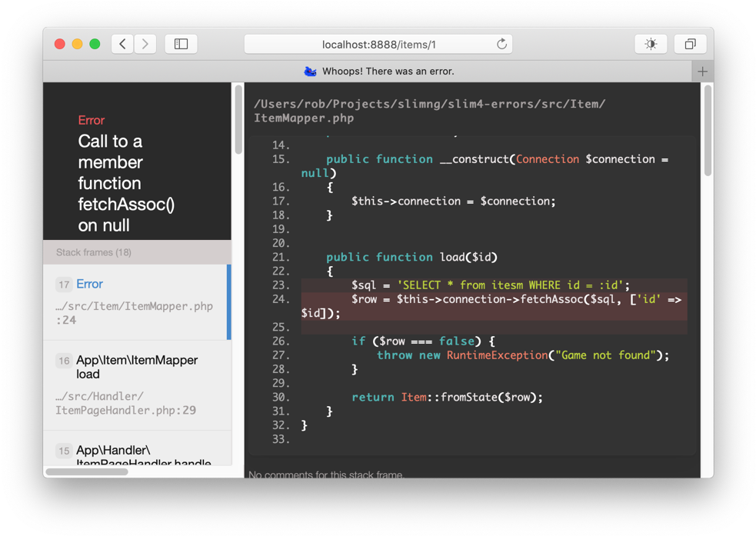Select stack frame 17 Error
Viewport: 756px width, 536px height.
point(137,301)
